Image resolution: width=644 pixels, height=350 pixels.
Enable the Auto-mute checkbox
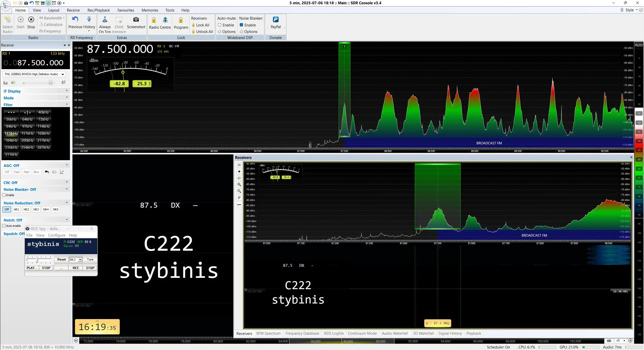click(x=220, y=25)
